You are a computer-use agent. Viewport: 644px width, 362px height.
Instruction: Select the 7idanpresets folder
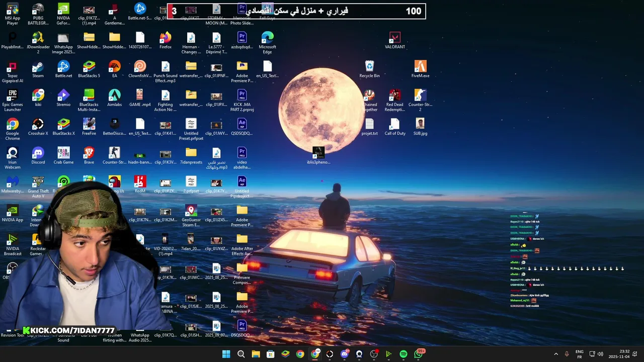point(191,155)
